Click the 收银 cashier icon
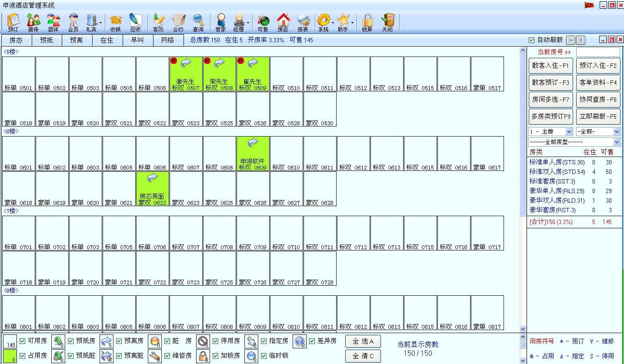 coord(115,23)
